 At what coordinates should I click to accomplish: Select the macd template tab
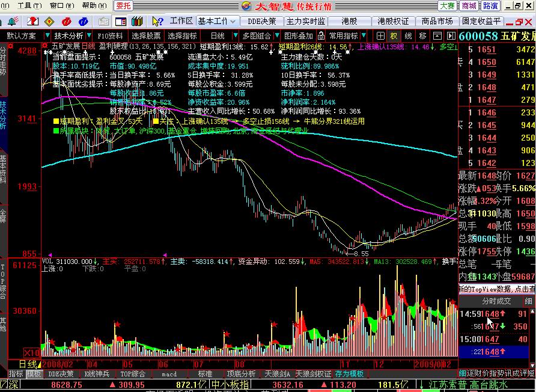pos(169,374)
